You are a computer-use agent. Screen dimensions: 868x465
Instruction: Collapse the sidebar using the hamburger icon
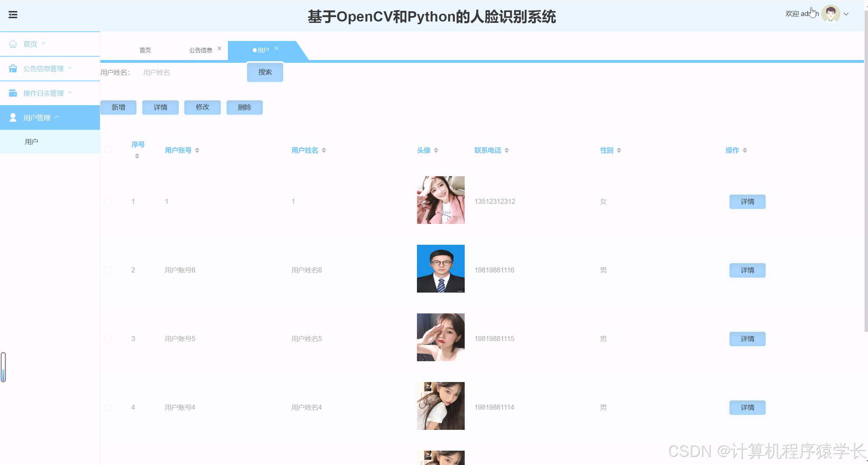[x=13, y=15]
